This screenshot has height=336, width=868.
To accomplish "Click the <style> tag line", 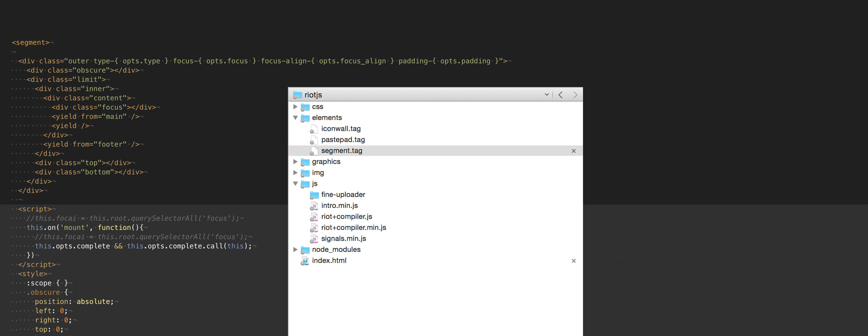I will click(x=33, y=274).
